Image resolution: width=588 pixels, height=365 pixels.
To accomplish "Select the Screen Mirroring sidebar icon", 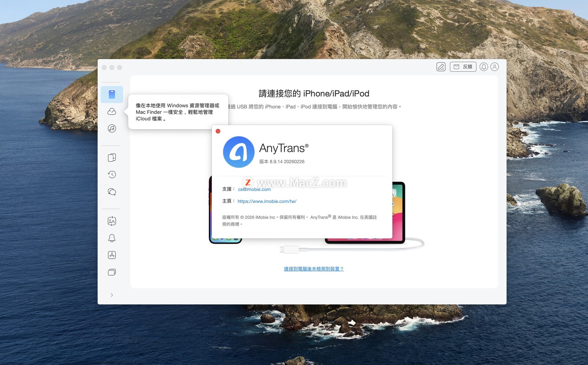I will [x=112, y=272].
